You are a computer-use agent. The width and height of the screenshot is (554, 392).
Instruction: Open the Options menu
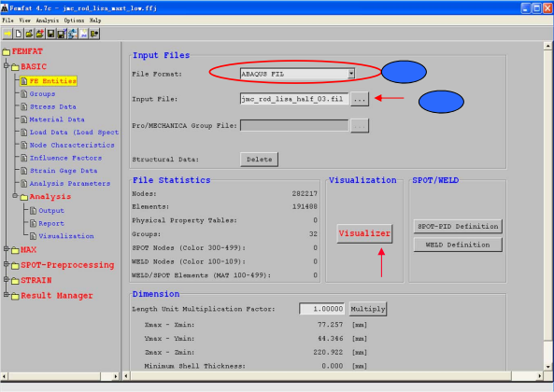coord(74,21)
